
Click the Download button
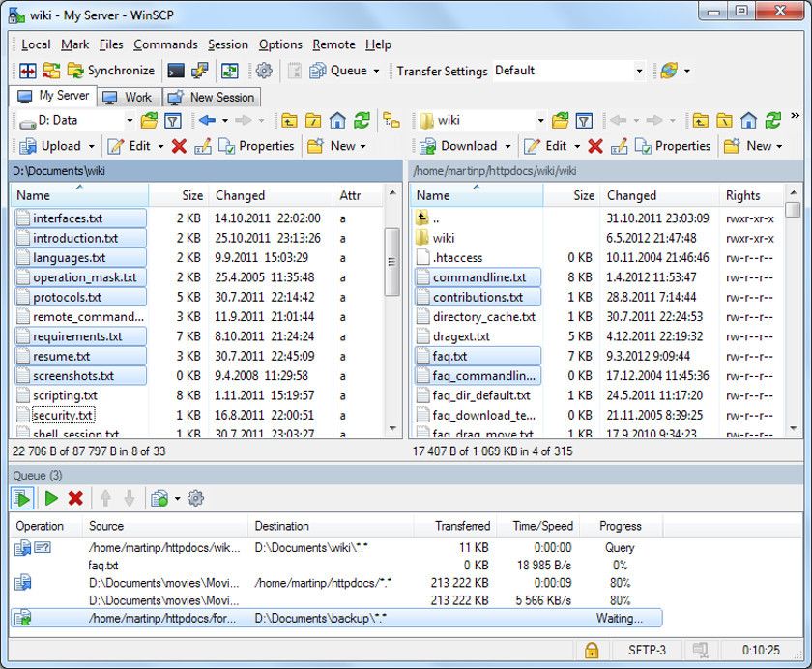click(458, 146)
